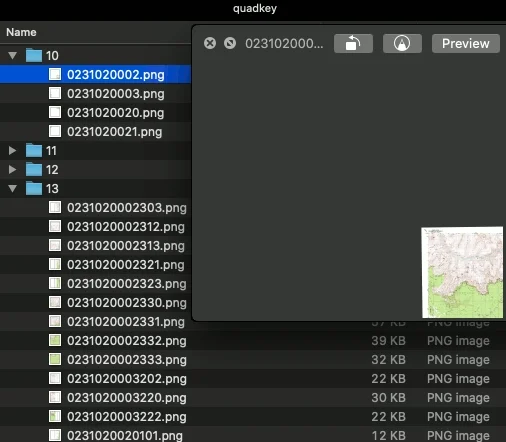
Task: Click the Preview button
Action: coord(466,43)
